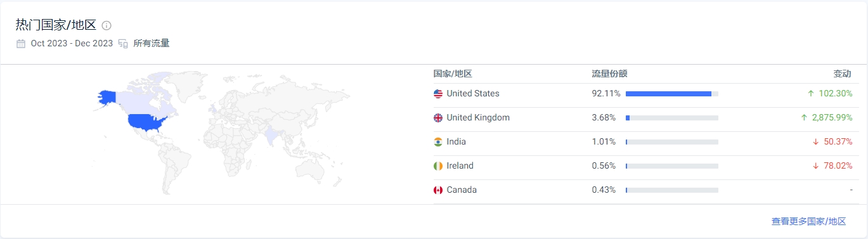Open 查看更多国家/地区 link

tap(808, 221)
